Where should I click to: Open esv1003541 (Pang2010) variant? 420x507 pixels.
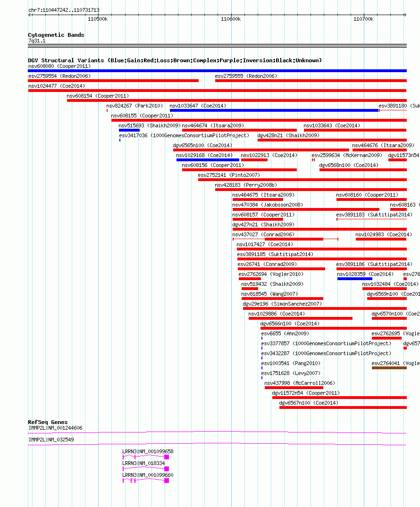pos(291,363)
